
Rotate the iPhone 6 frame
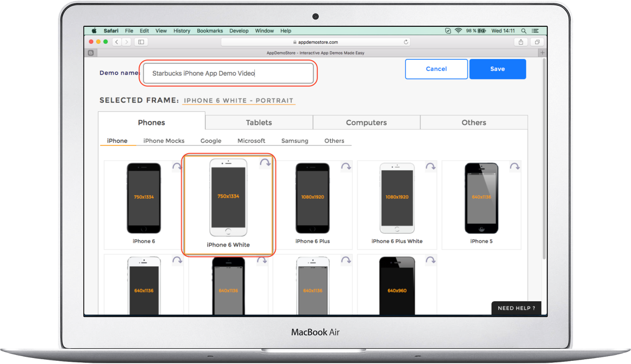point(177,167)
